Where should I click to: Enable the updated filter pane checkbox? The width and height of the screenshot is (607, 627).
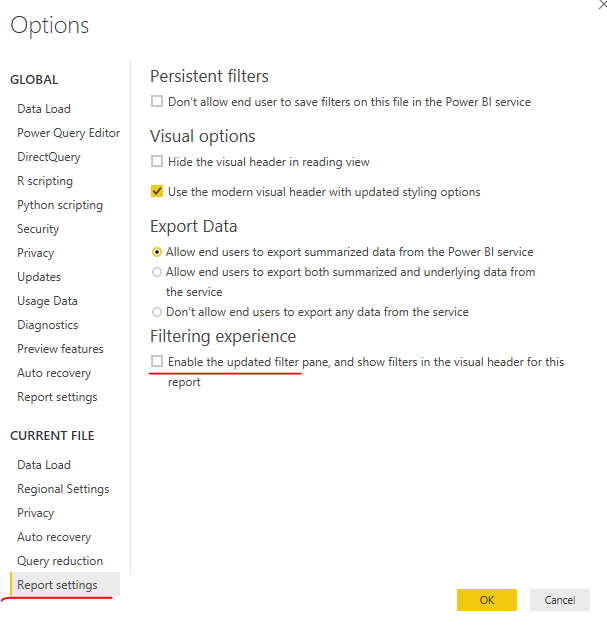coord(157,361)
